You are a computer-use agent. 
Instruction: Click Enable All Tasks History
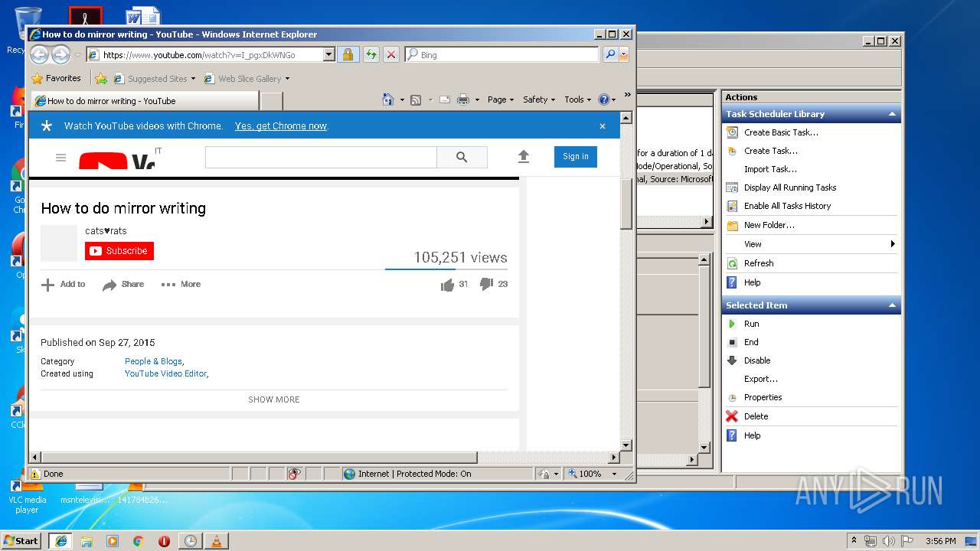787,206
